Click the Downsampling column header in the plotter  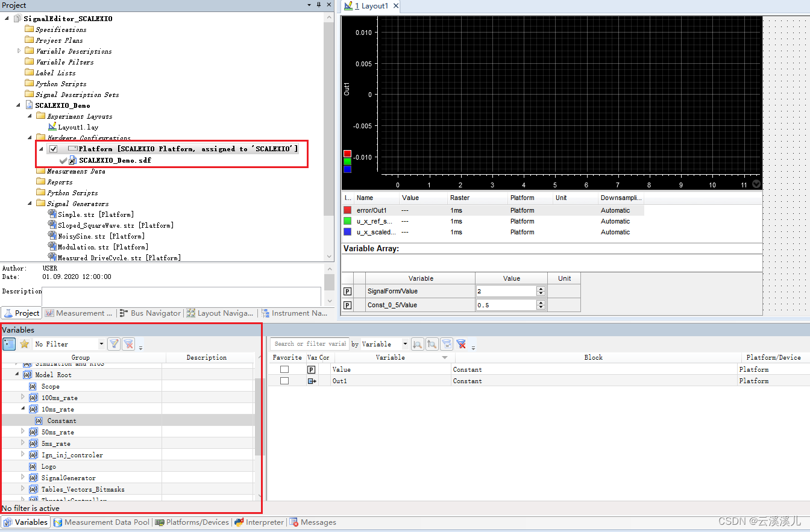click(621, 198)
